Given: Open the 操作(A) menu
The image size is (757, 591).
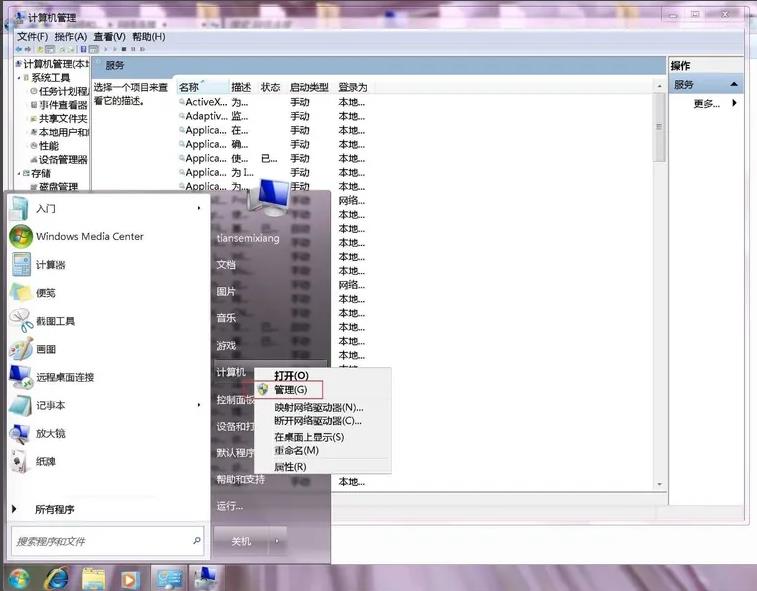Looking at the screenshot, I should [70, 37].
